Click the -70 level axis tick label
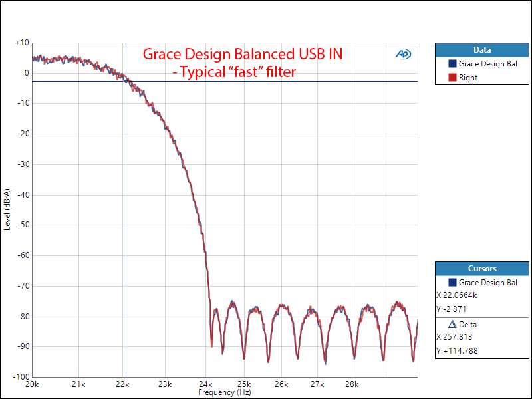Viewport: 532px width, 399px height. [23, 286]
